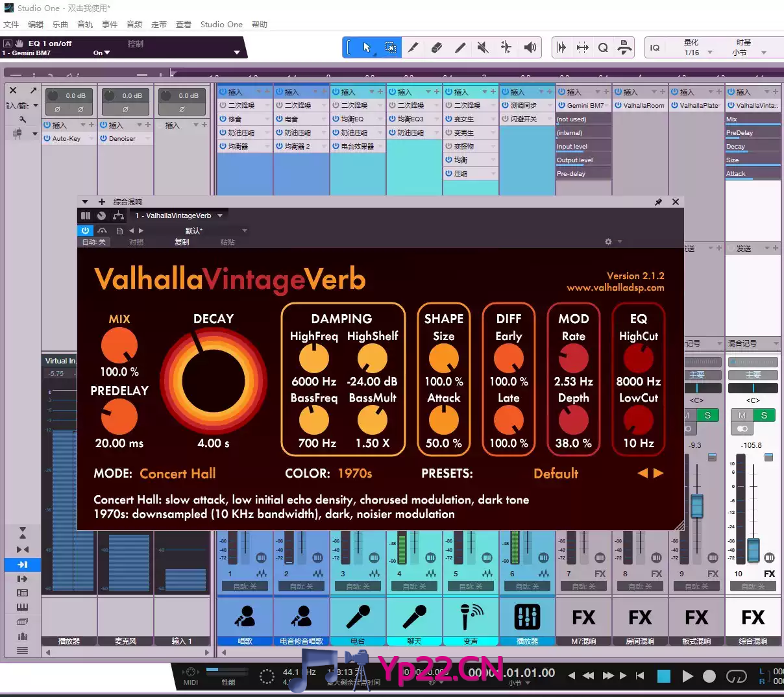Open the EQ 1 on/off parameter dropdown
Viewport: 784px width, 697px height.
(236, 53)
